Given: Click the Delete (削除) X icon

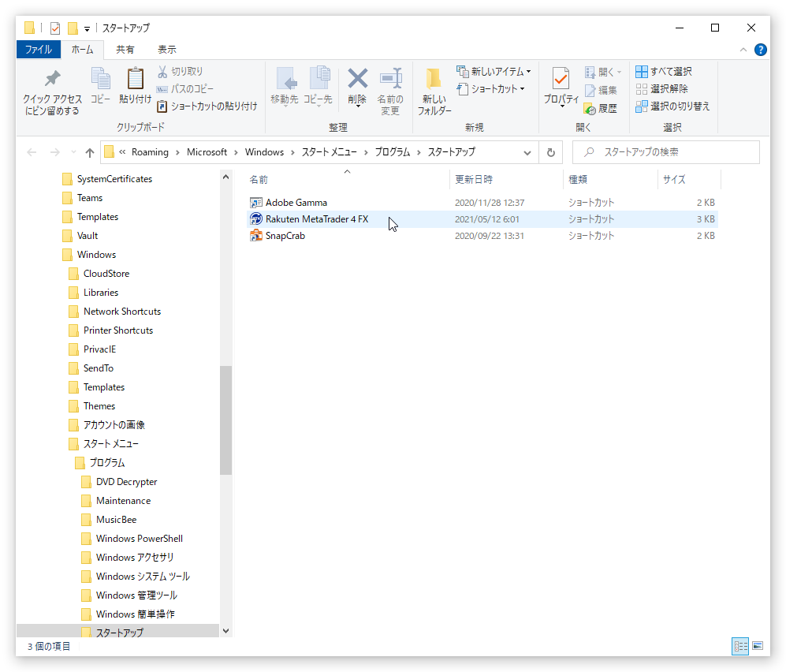Looking at the screenshot, I should 357,79.
